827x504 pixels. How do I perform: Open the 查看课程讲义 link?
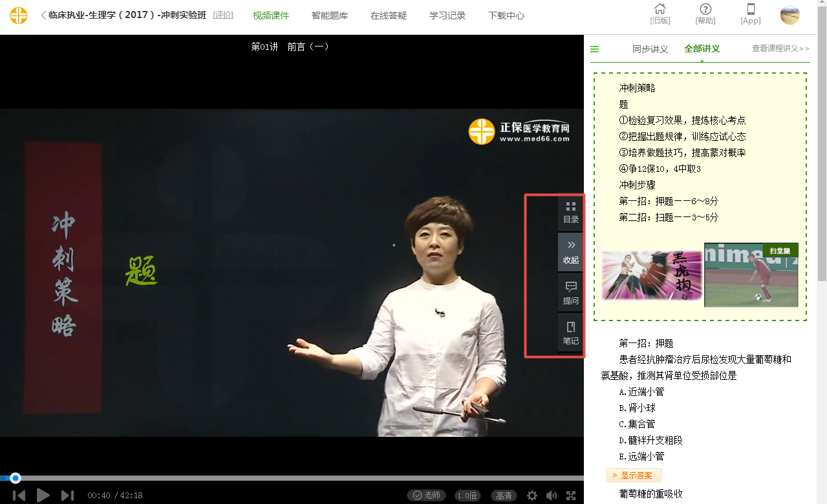click(x=780, y=48)
